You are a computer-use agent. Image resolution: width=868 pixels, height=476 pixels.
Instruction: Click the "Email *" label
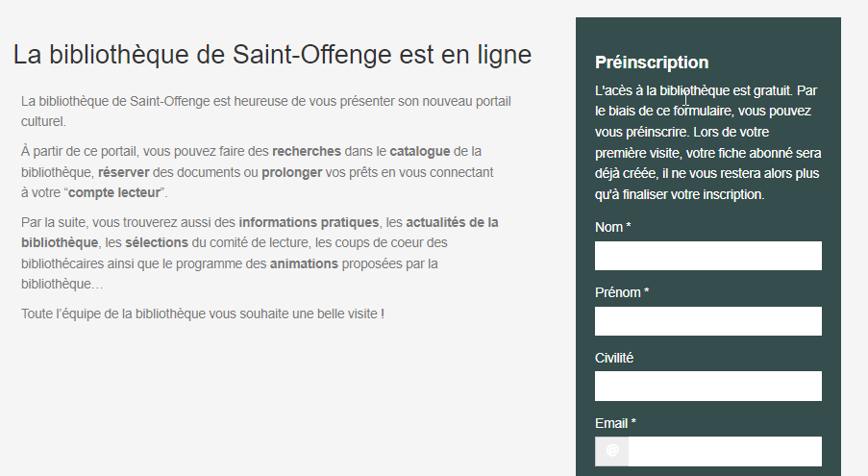(615, 423)
